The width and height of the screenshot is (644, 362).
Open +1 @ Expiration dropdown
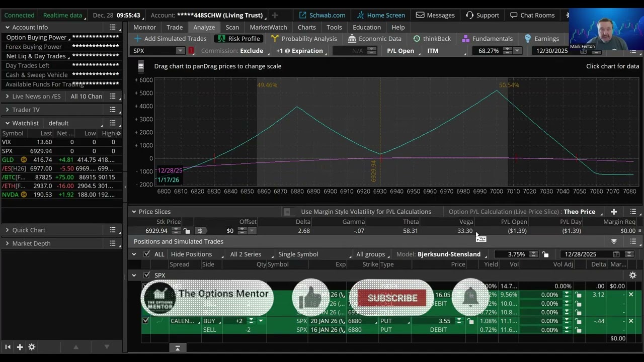point(300,51)
